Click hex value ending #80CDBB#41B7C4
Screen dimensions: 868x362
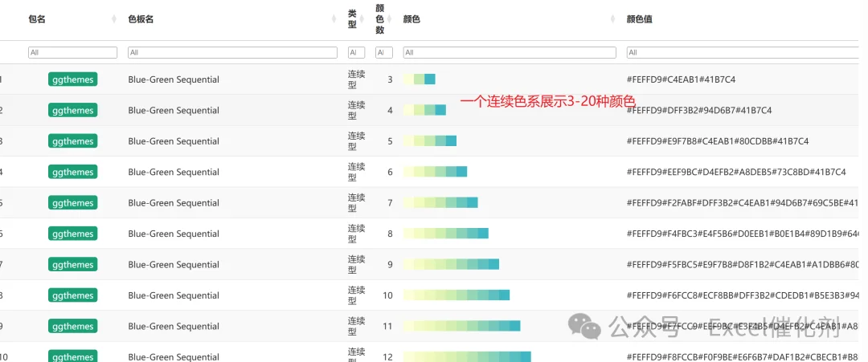click(718, 141)
